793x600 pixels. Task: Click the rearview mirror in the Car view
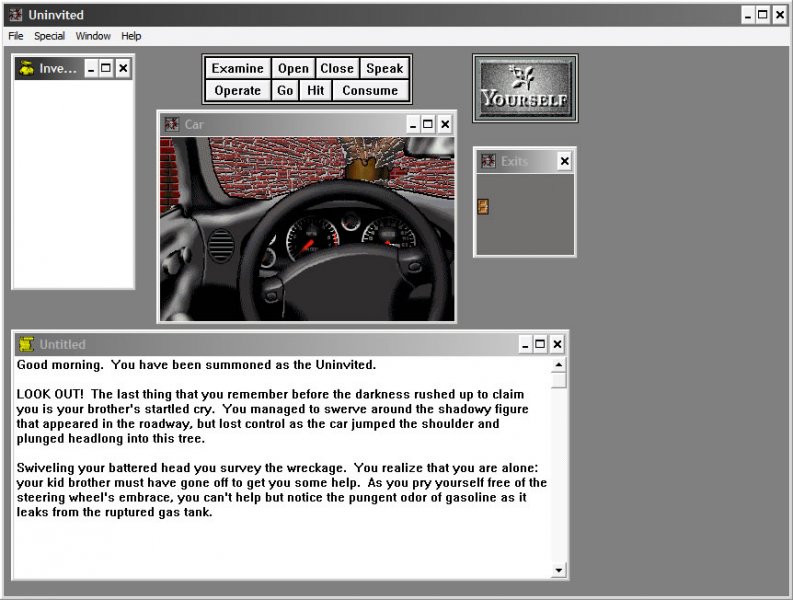point(429,147)
